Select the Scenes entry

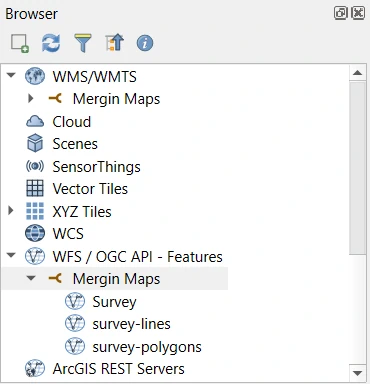pos(75,144)
